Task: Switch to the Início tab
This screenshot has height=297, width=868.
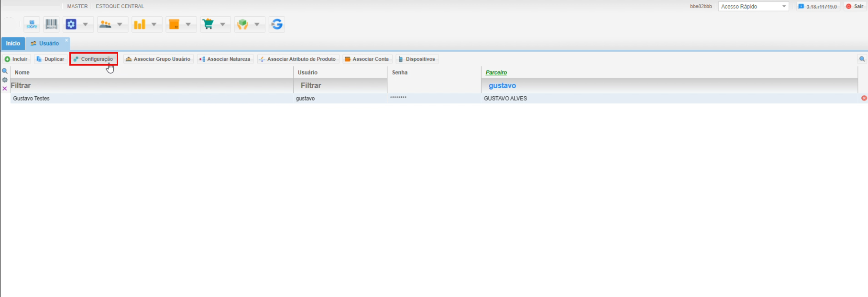Action: (13, 44)
